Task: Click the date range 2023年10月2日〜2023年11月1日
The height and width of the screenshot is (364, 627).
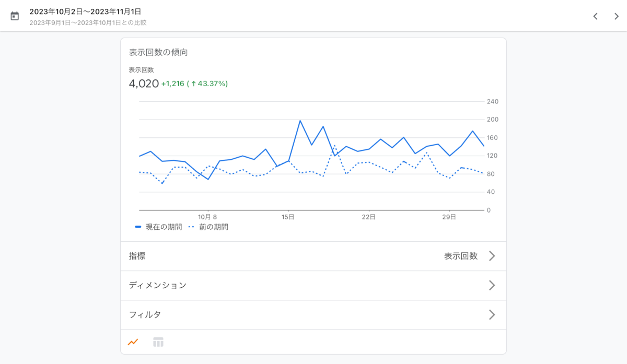Action: (x=85, y=11)
